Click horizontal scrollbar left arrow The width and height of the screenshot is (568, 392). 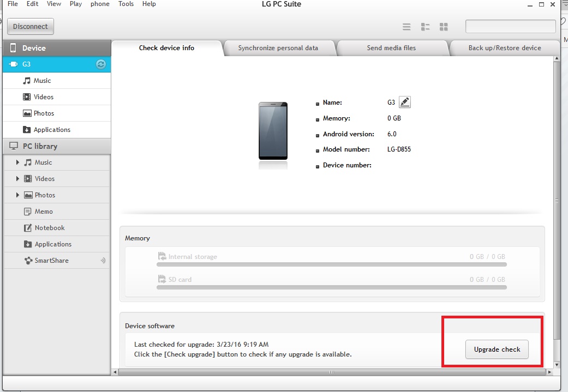(115, 372)
